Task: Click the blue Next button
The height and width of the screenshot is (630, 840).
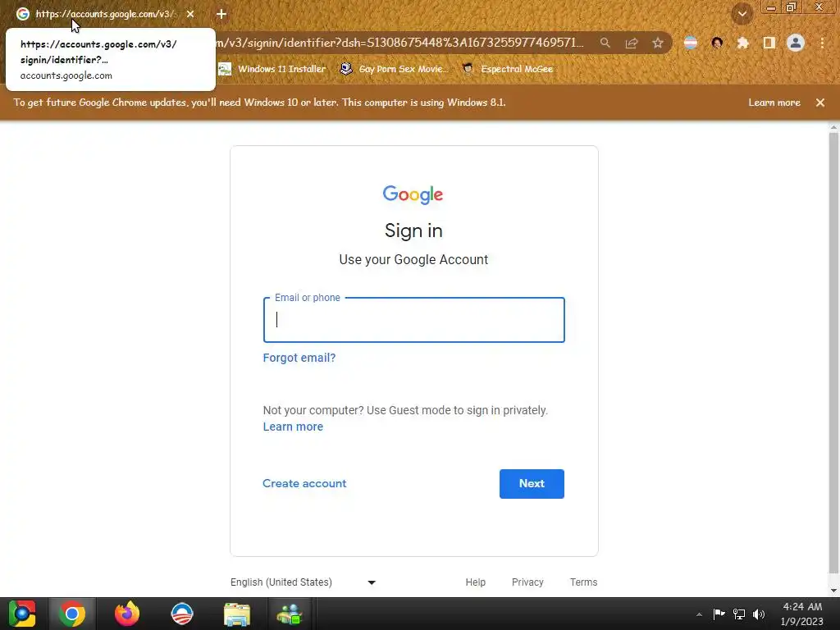Action: tap(532, 484)
